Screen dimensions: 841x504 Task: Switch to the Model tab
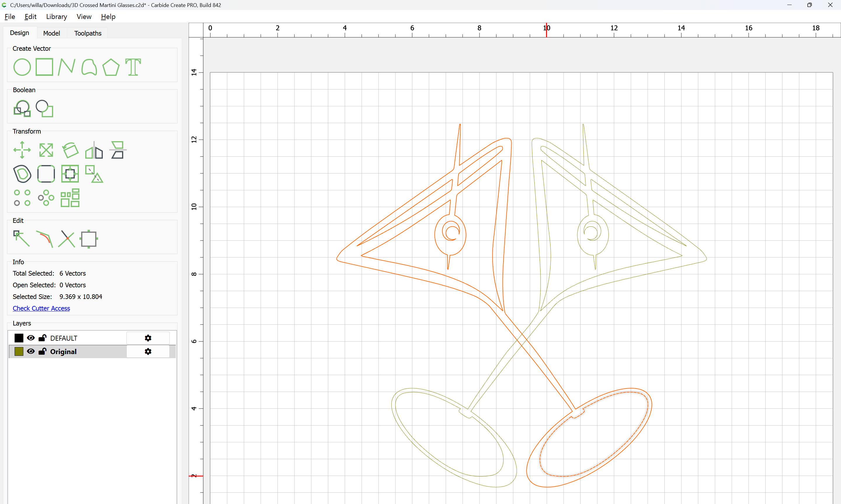pyautogui.click(x=51, y=33)
